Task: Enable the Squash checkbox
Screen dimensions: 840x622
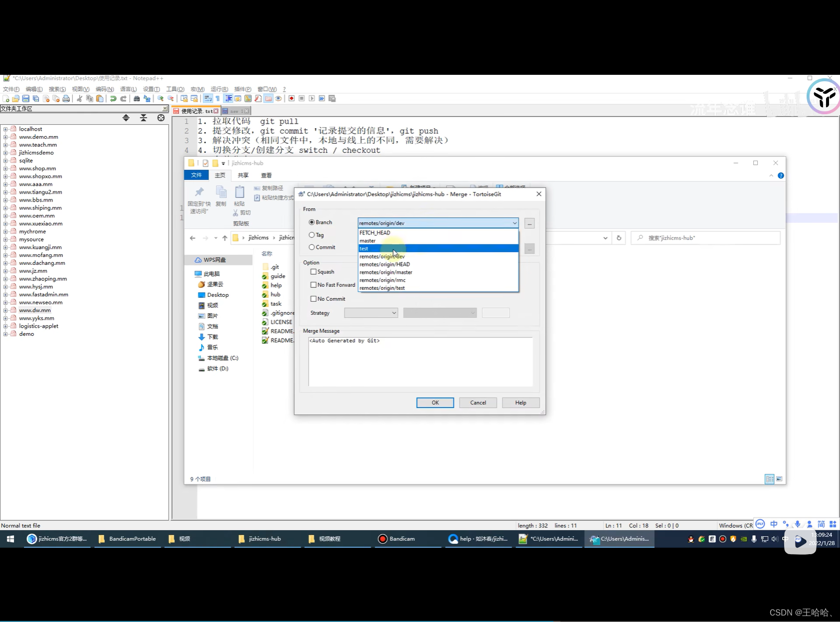Action: point(314,272)
